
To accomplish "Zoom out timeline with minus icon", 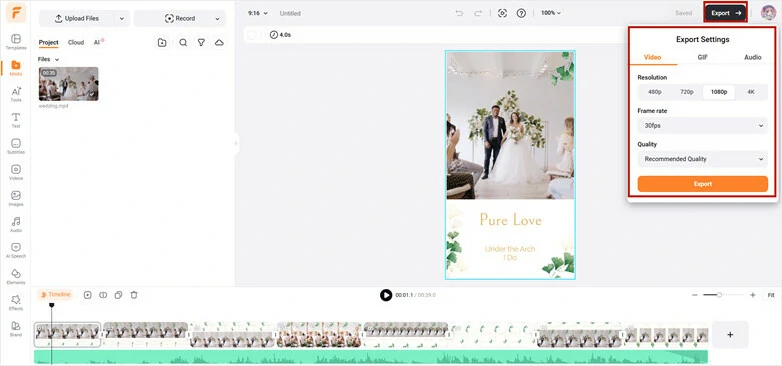I will [694, 295].
